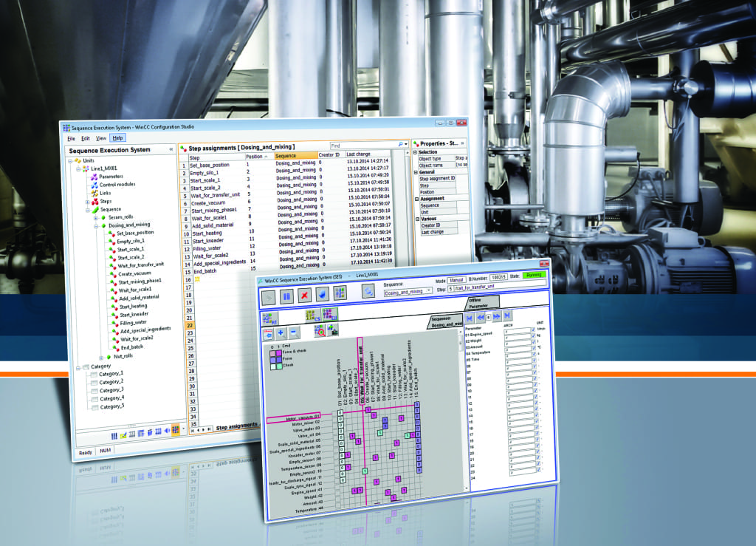Select the green-highlighted matrix view icon next to CS
Screen dimensions: 756x546
pos(330,315)
